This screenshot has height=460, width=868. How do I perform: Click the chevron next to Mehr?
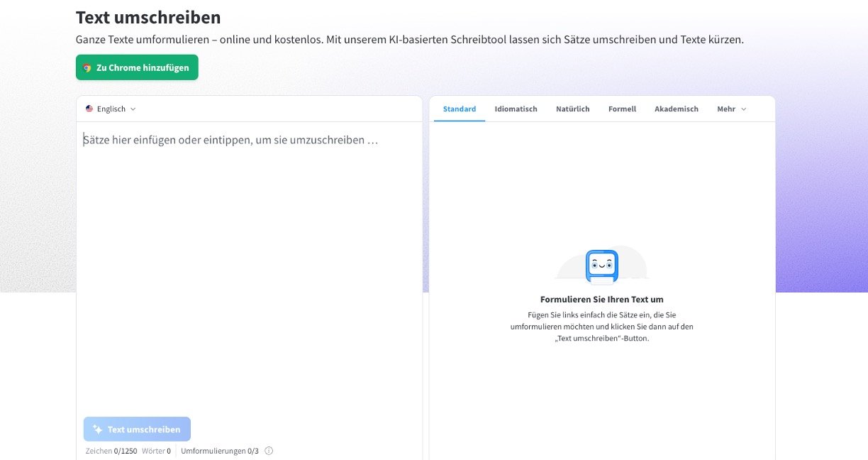(743, 109)
